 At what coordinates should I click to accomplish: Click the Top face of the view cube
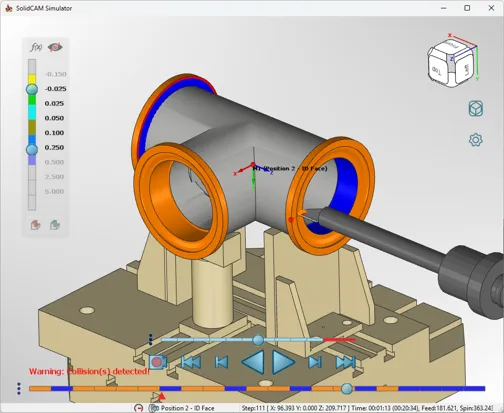click(x=437, y=69)
